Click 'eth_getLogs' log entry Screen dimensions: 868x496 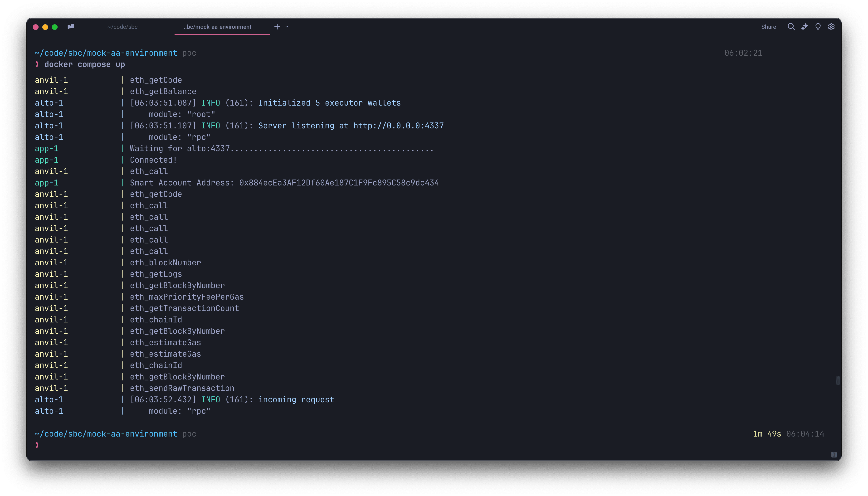tap(156, 274)
